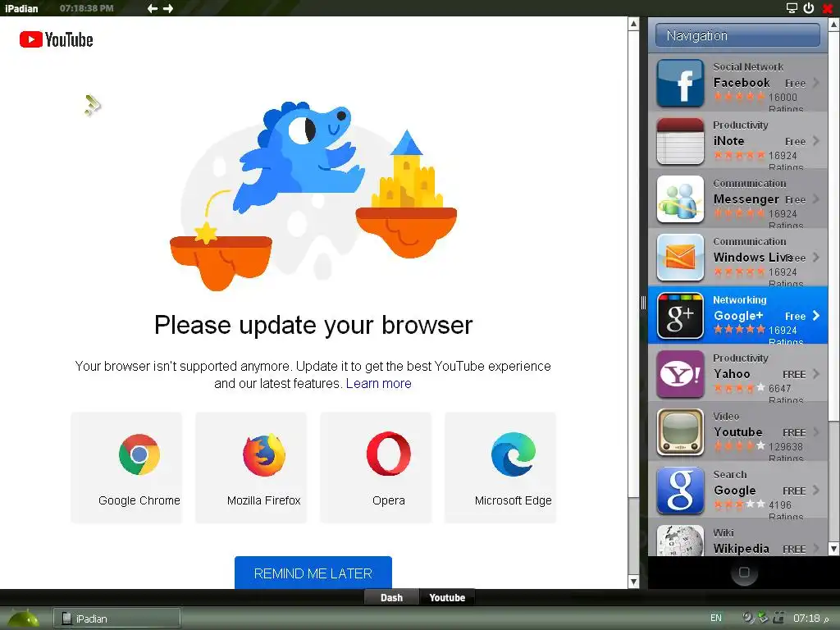Switch to the Youtube tab

[447, 597]
